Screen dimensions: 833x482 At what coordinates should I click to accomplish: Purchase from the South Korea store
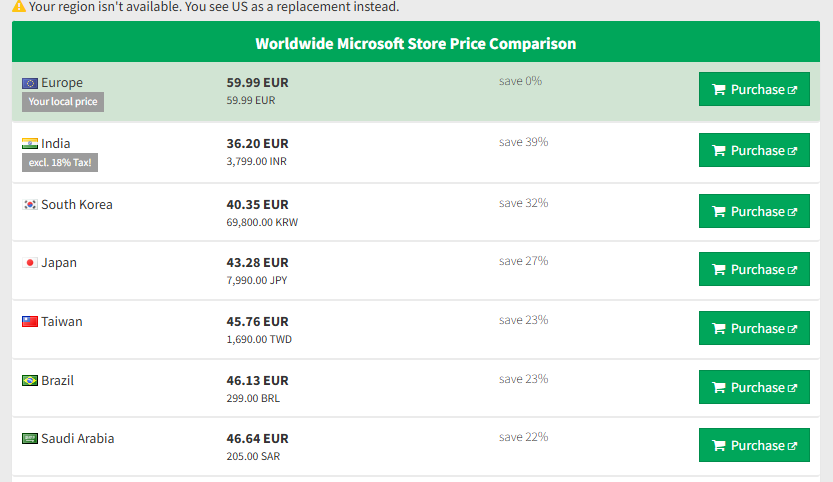[x=754, y=212]
